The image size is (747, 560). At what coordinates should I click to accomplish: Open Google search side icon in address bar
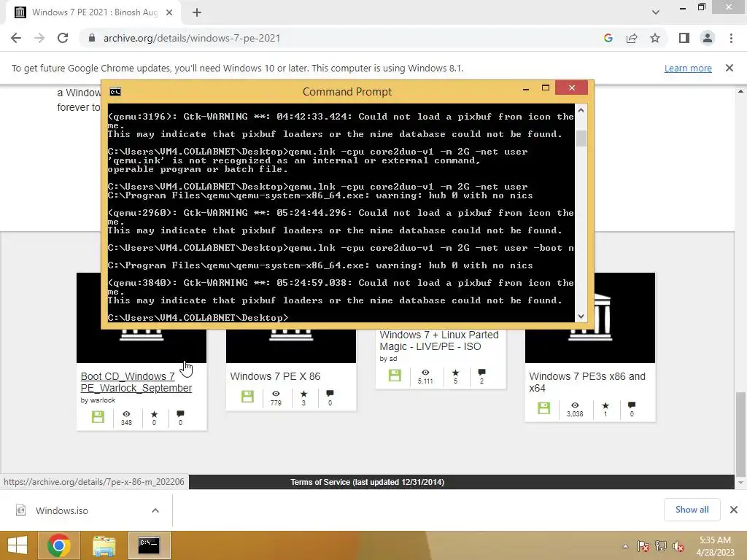pyautogui.click(x=608, y=38)
